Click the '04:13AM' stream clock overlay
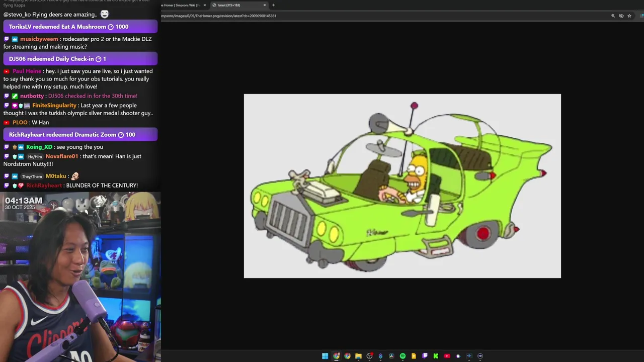 (x=24, y=201)
